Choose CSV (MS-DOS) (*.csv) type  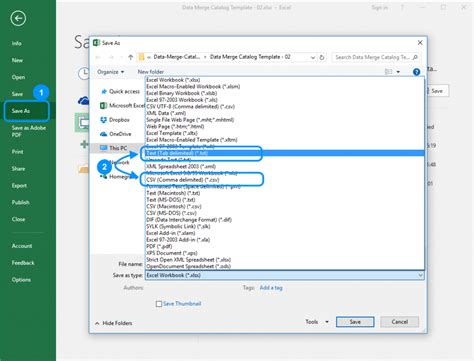285,213
